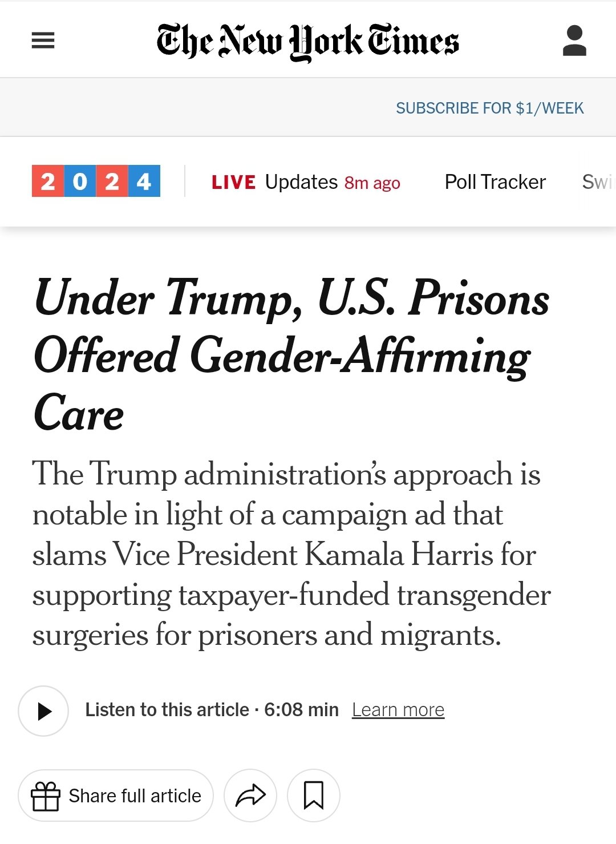Click the word Updates in election bar
The height and width of the screenshot is (844, 616).
click(x=301, y=182)
